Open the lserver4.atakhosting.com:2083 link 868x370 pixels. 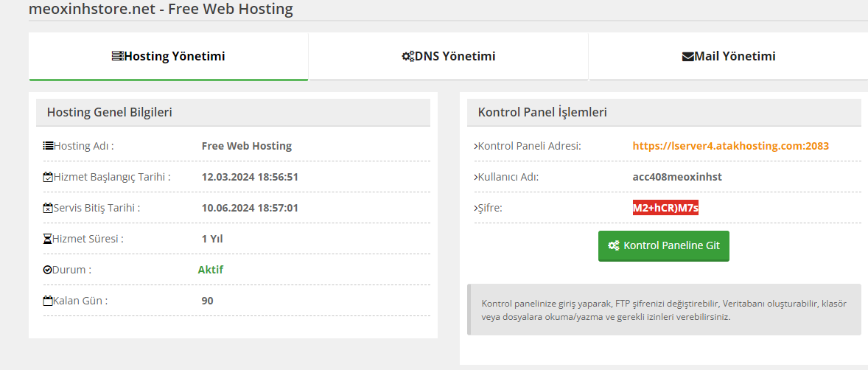click(731, 146)
